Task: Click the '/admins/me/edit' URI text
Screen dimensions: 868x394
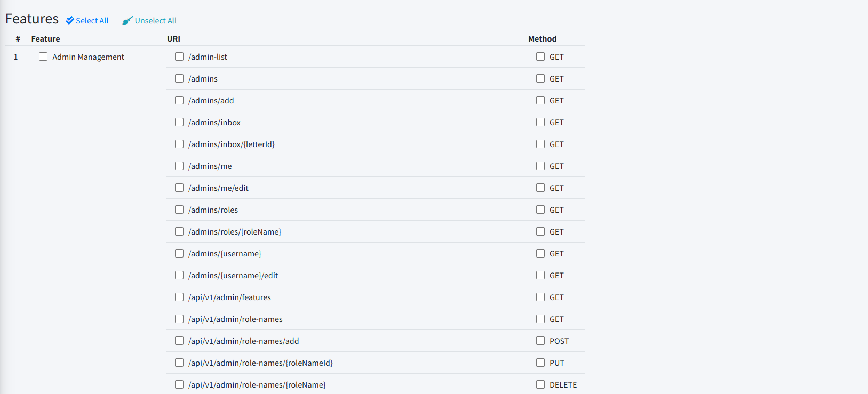Action: (x=219, y=188)
